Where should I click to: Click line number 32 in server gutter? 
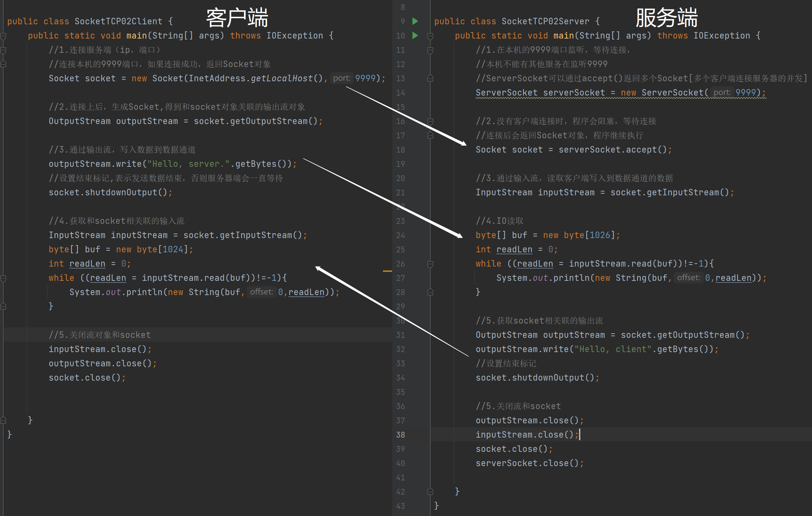(400, 349)
